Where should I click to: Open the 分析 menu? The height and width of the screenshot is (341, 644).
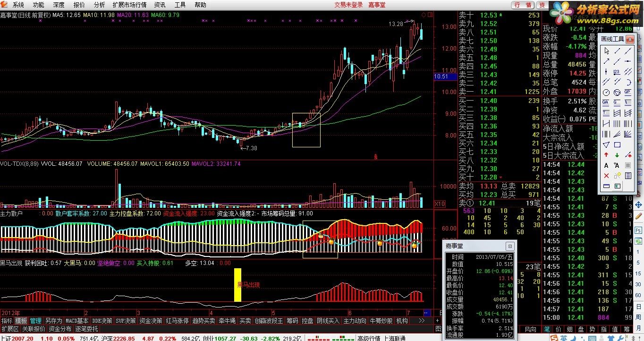(100, 5)
